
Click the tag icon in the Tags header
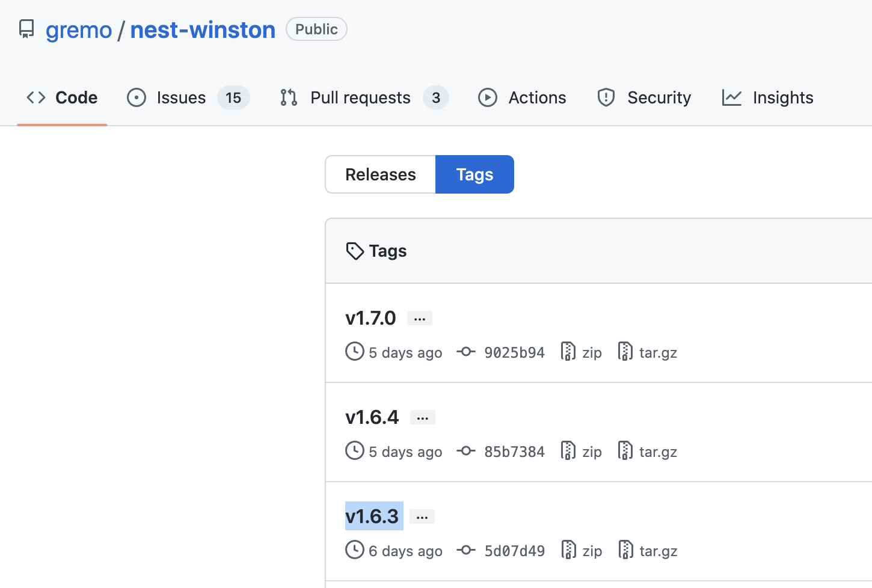point(355,251)
